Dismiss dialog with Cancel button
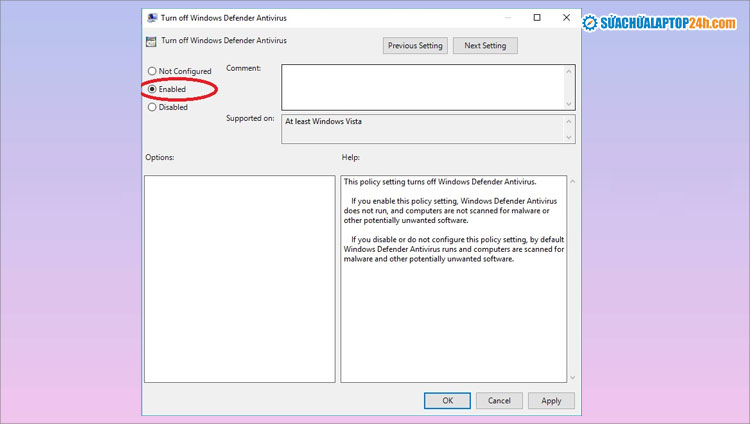Viewport: 750px width, 425px height. pos(499,401)
